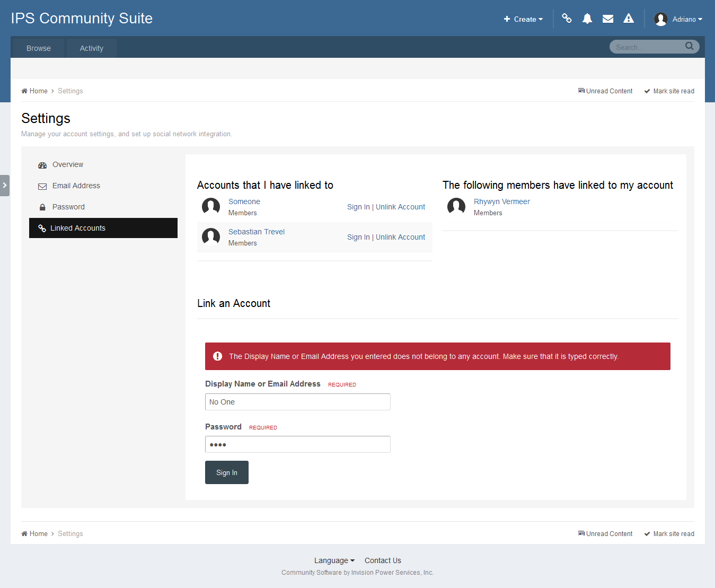Select Linked Accounts in settings sidebar
The image size is (715, 588).
click(x=103, y=228)
